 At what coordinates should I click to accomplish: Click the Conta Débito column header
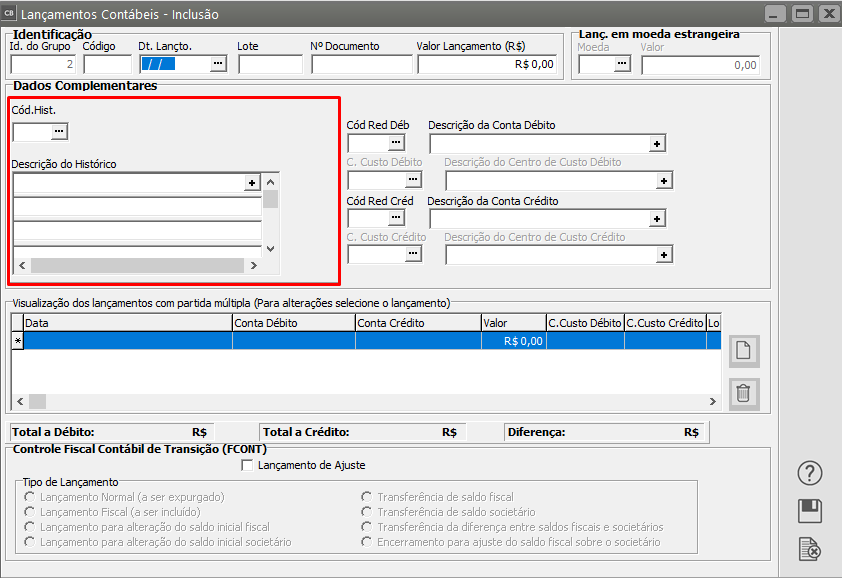(x=293, y=323)
